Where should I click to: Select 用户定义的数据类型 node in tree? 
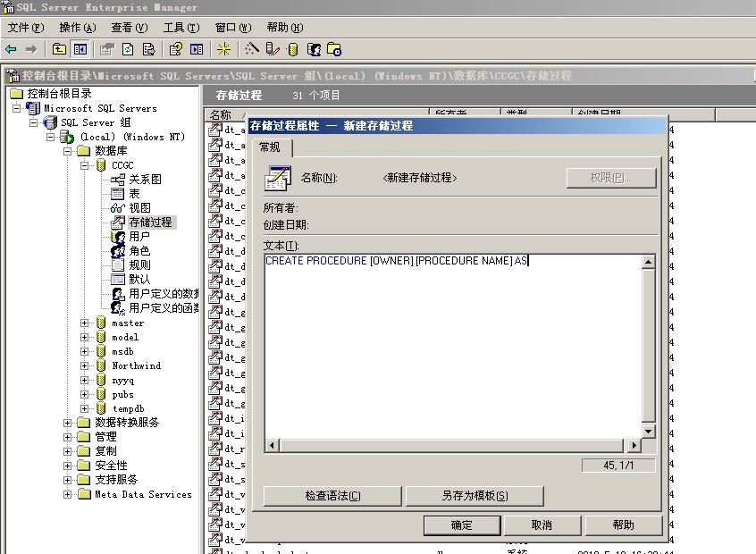[164, 293]
